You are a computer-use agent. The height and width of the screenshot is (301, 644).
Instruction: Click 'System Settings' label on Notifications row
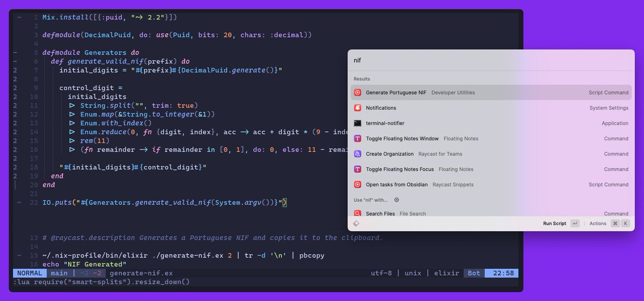pos(609,108)
